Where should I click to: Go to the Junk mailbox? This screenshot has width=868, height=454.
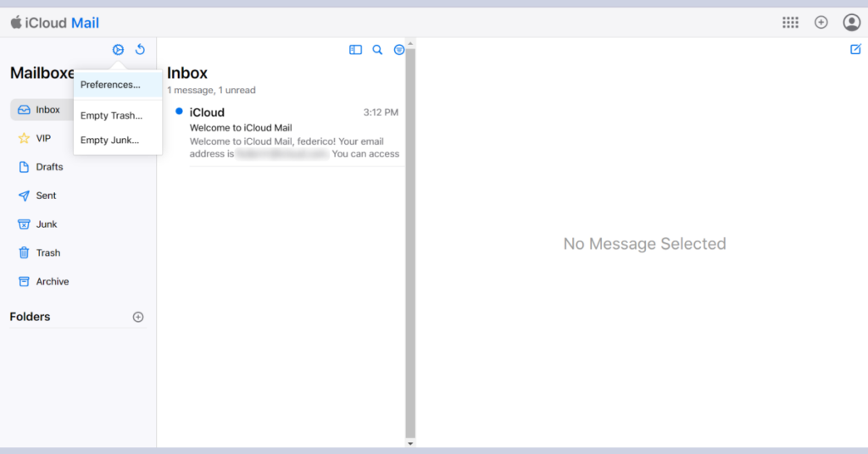click(47, 224)
